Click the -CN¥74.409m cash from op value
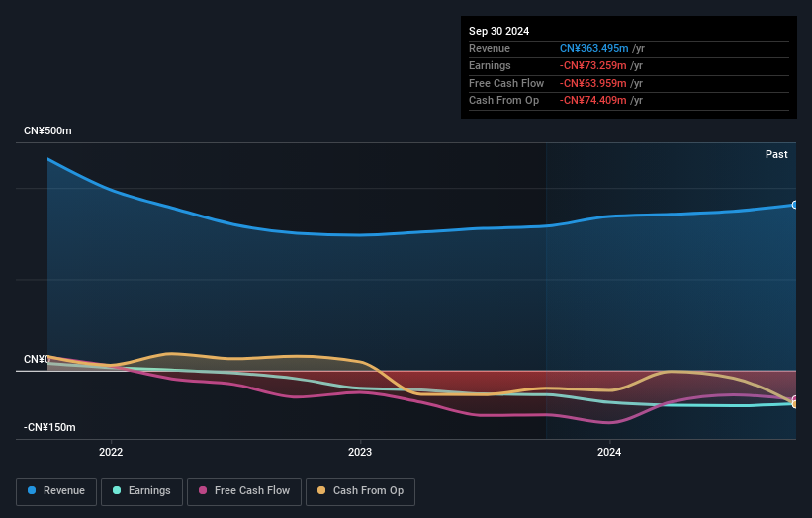Image resolution: width=812 pixels, height=518 pixels. tap(593, 101)
